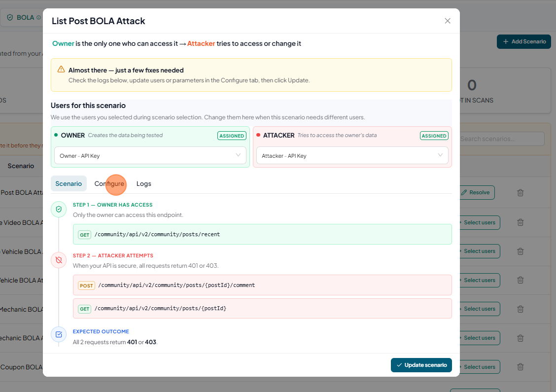Delete the first scenario using the trash icon

[x=520, y=193]
